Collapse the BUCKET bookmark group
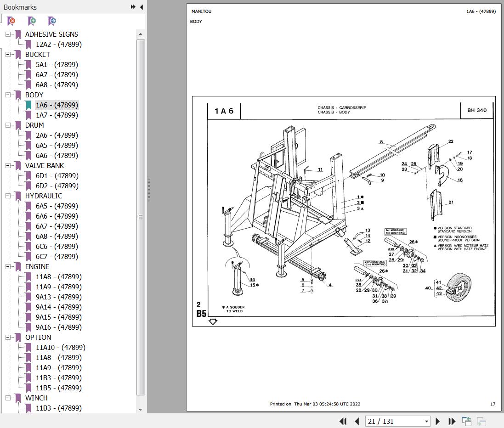The width and height of the screenshot is (504, 428). (8, 55)
